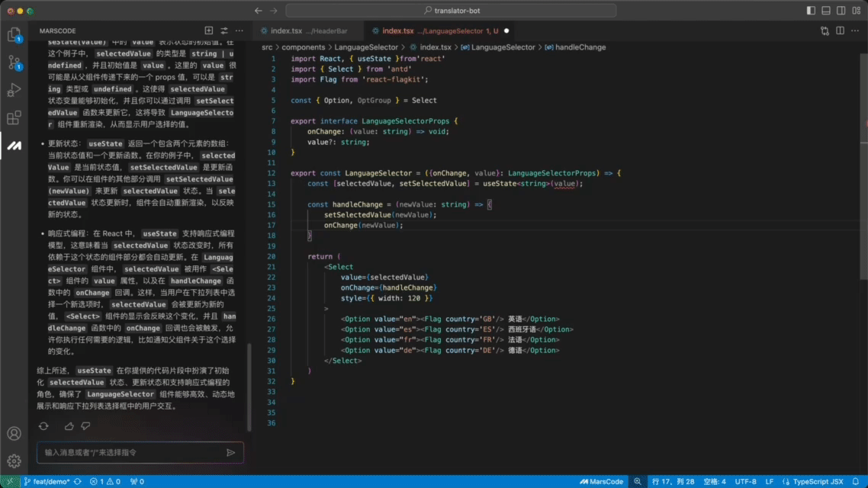
Task: Open the Explorer view in activity bar
Action: pyautogui.click(x=14, y=35)
